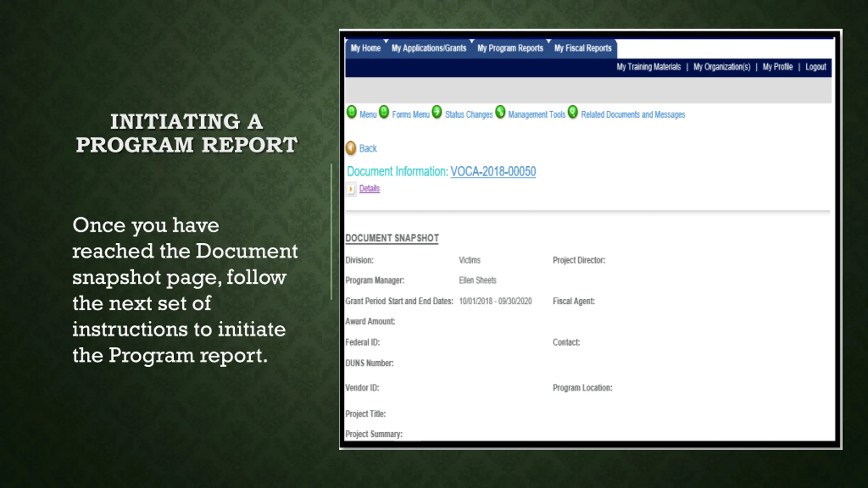Click the DUNS Number label
This screenshot has width=868, height=488.
click(x=369, y=363)
